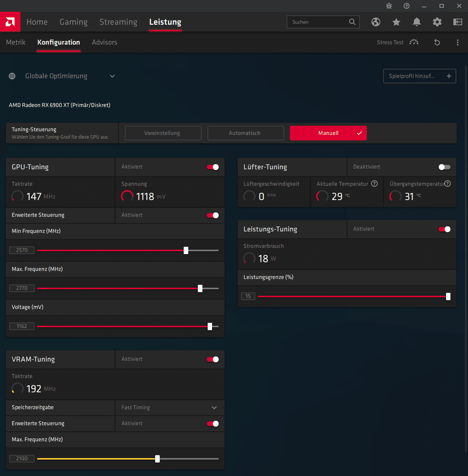The width and height of the screenshot is (468, 476).
Task: Open the settings gear icon
Action: click(x=437, y=22)
